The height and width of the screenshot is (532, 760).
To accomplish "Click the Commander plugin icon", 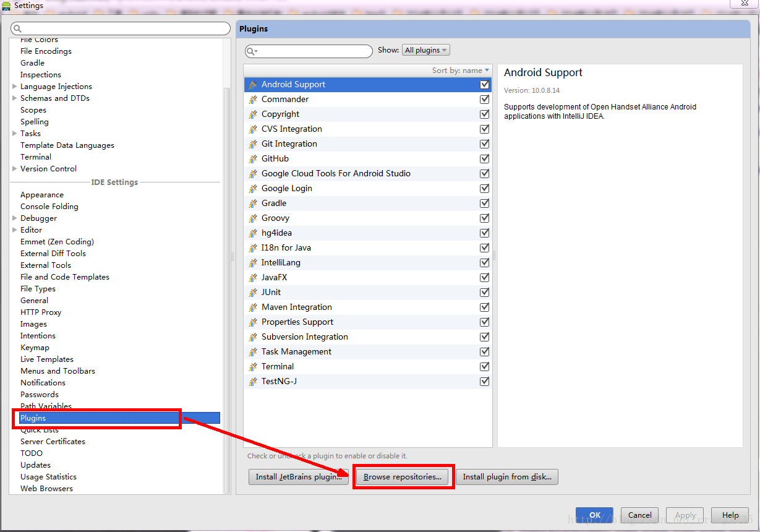I will click(x=253, y=100).
